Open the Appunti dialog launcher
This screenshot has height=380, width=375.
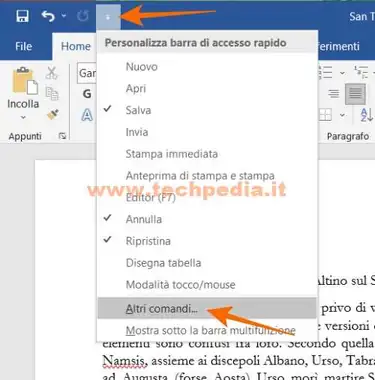pyautogui.click(x=62, y=136)
